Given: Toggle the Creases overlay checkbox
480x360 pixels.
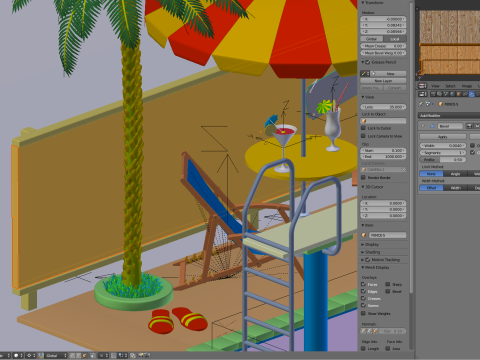Looking at the screenshot, I should click(363, 298).
